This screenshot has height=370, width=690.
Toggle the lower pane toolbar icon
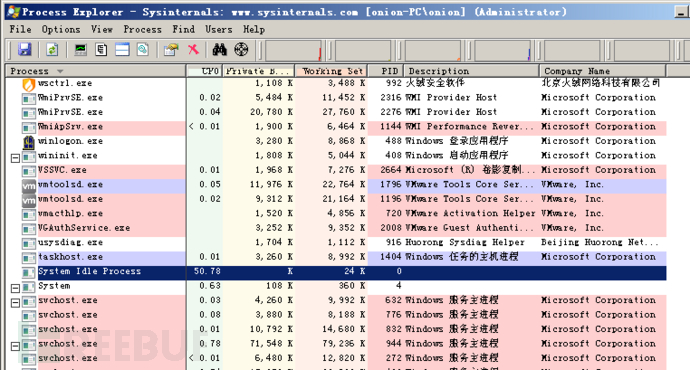click(122, 49)
